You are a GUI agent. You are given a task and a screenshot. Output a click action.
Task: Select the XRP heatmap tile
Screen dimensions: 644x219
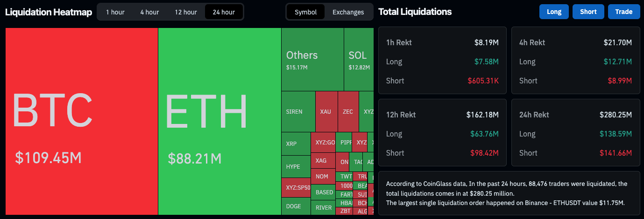tap(296, 144)
